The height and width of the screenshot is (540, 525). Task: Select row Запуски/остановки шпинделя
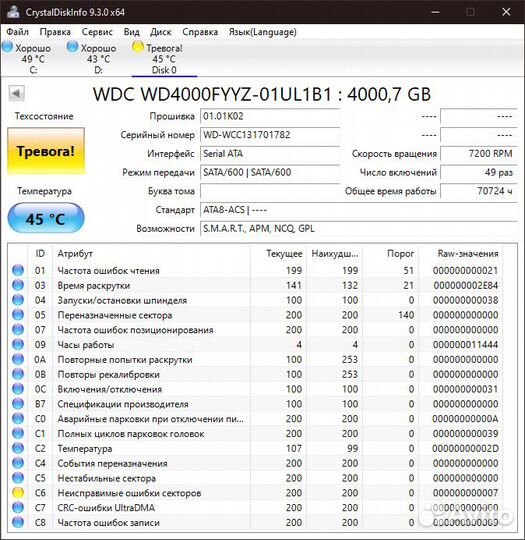255,300
